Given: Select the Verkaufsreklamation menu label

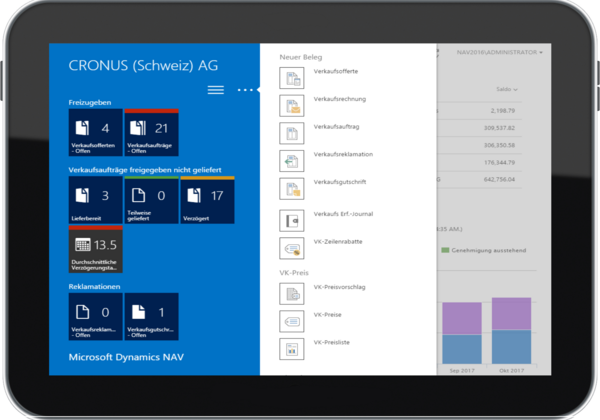Looking at the screenshot, I should [x=343, y=154].
